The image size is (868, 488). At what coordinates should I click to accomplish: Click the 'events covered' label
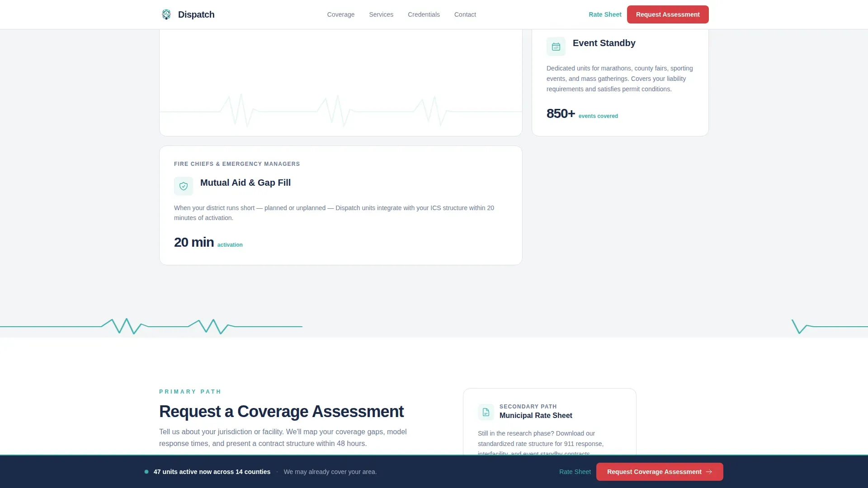pos(598,116)
